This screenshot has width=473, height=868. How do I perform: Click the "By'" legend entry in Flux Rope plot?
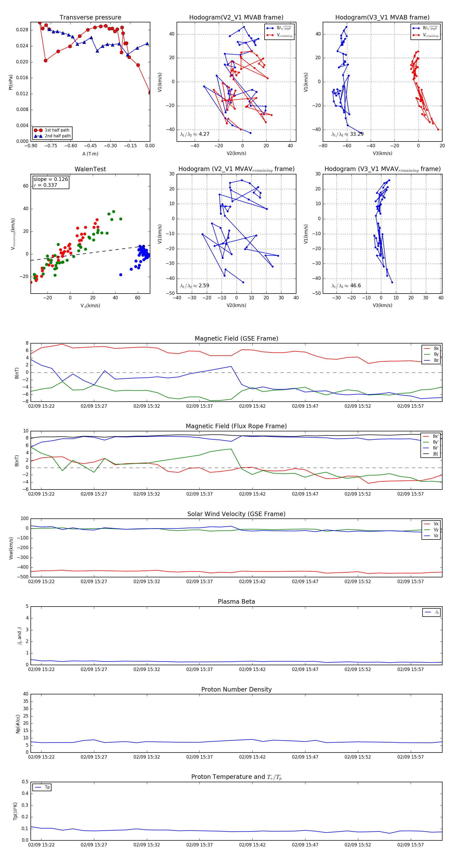pyautogui.click(x=431, y=442)
